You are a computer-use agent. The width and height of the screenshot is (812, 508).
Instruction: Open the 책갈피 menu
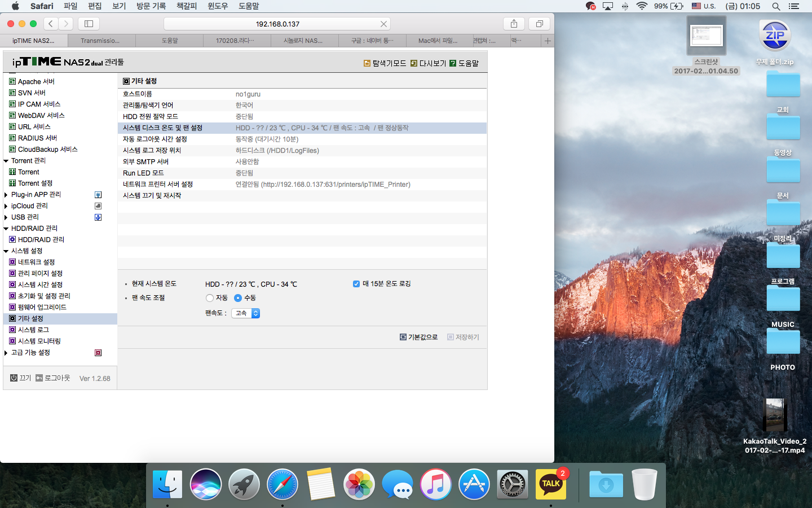[187, 6]
